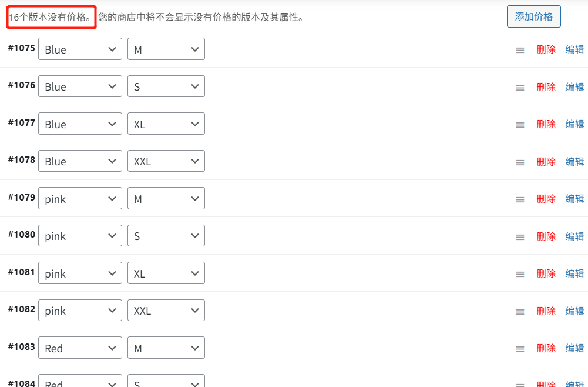Open the color dropdown showing Red for #1083
This screenshot has width=588, height=387.
point(80,348)
